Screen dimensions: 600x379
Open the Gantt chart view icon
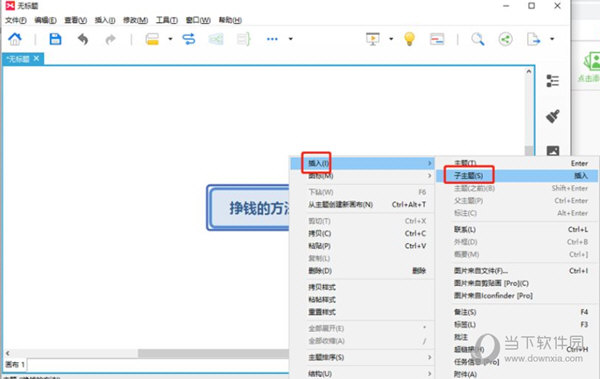pyautogui.click(x=437, y=39)
